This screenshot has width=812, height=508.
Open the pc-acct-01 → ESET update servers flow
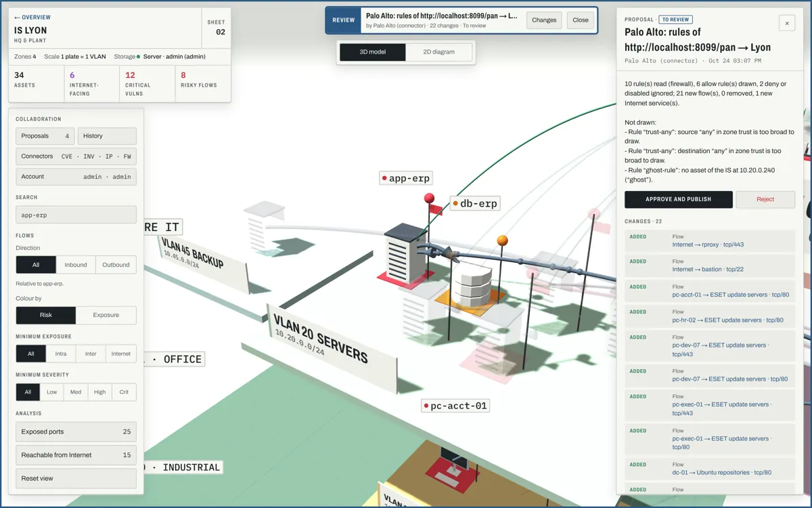pos(710,291)
